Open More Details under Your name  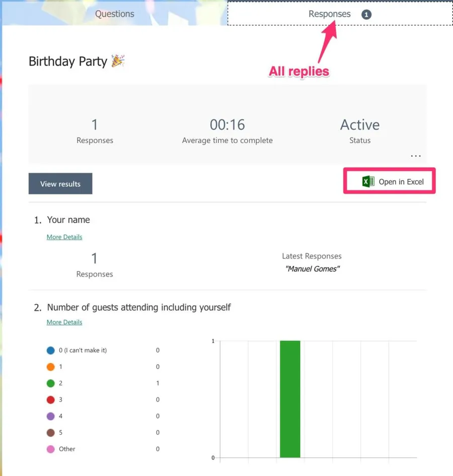click(x=64, y=237)
